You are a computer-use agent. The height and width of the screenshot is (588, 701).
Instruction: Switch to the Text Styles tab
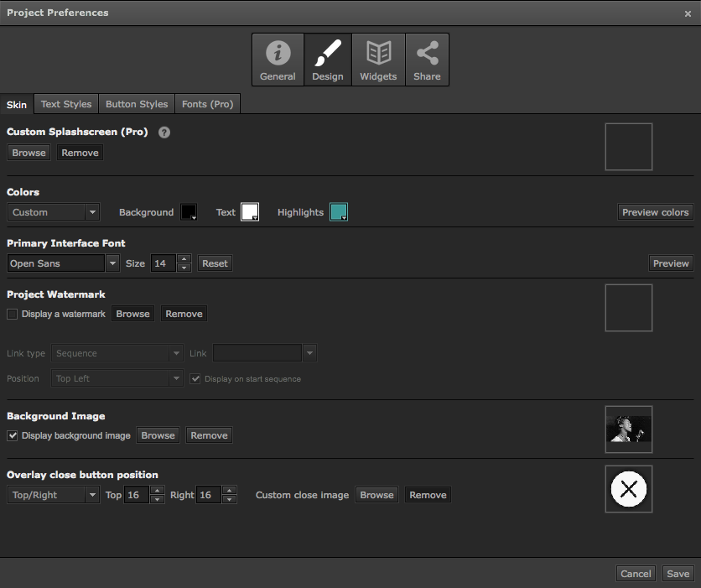pyautogui.click(x=66, y=104)
